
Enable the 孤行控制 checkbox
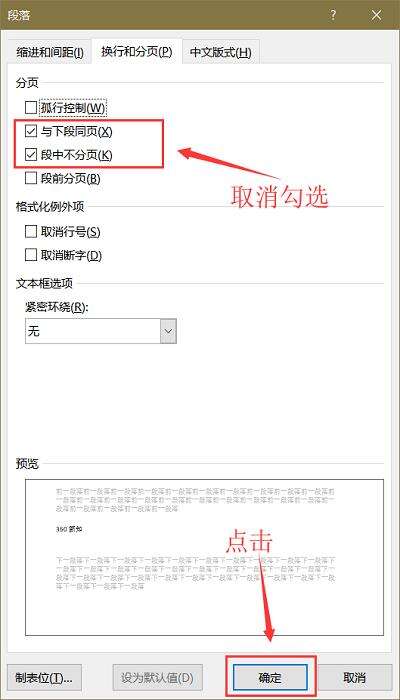(31, 108)
